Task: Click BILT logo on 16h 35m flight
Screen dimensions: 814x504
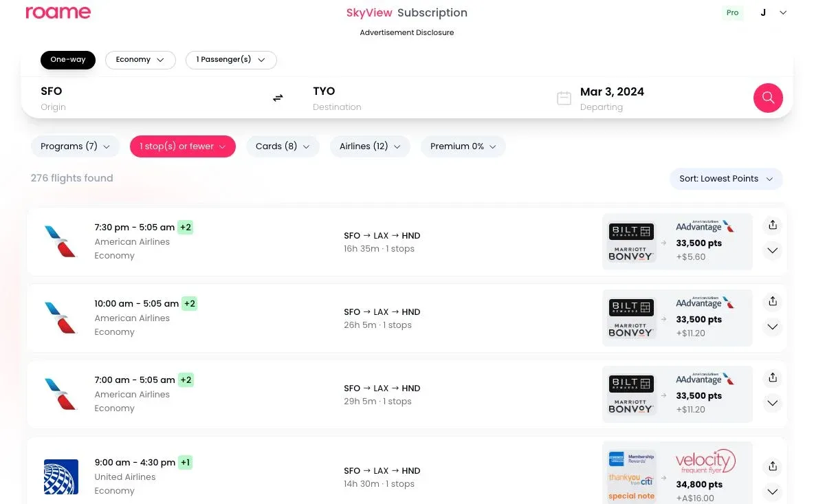Action: pos(631,231)
